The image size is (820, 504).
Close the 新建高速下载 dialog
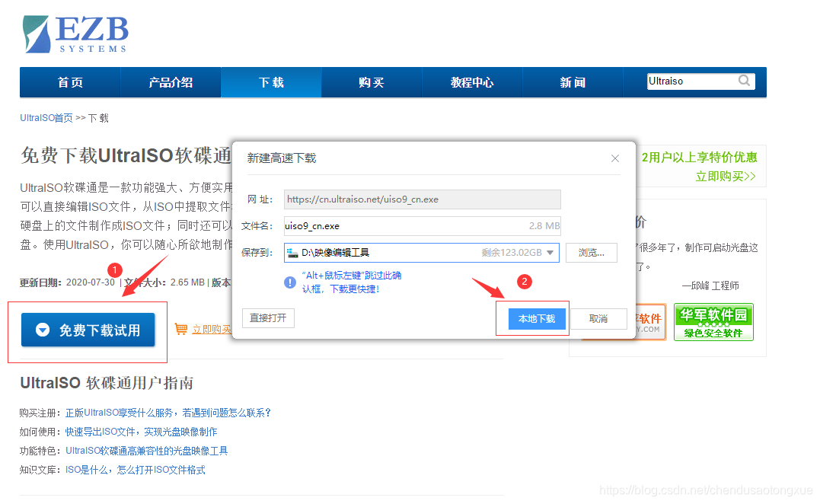pyautogui.click(x=615, y=158)
